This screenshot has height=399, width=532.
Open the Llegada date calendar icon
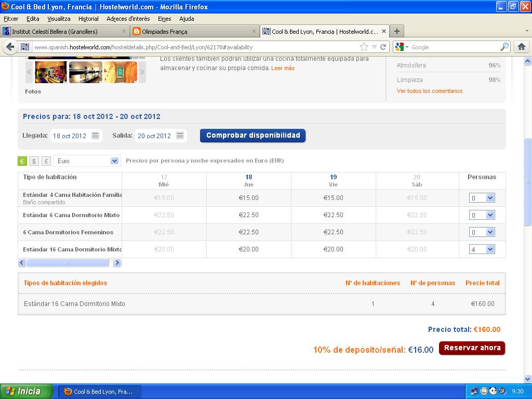pos(96,136)
